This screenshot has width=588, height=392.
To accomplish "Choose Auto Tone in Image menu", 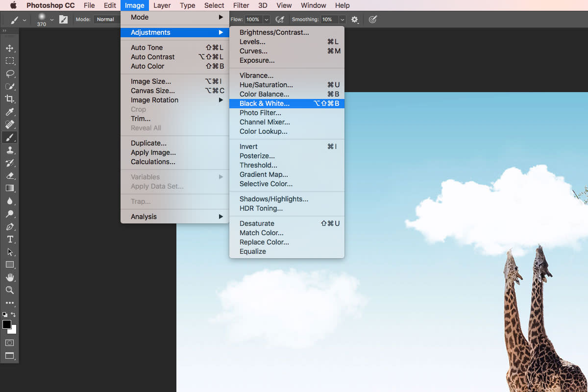I will [174, 48].
